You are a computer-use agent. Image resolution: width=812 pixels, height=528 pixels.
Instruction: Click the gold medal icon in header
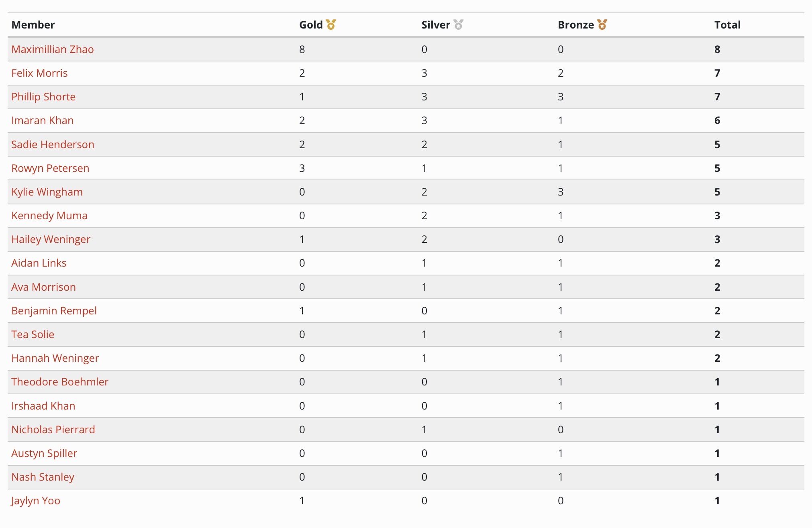[331, 24]
